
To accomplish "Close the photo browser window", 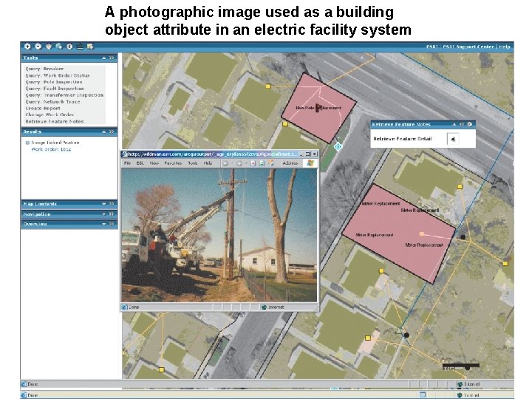I will pos(314,154).
